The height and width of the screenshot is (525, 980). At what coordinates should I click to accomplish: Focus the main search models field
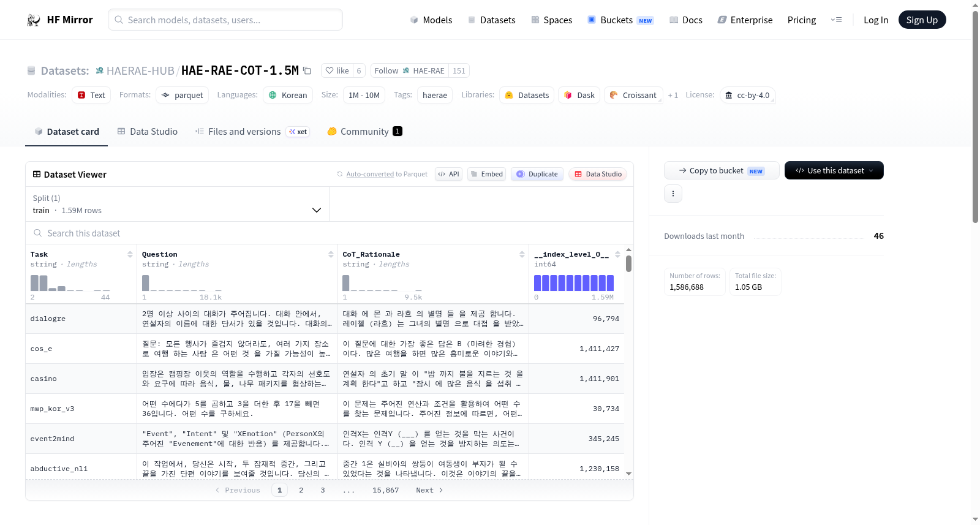(225, 20)
